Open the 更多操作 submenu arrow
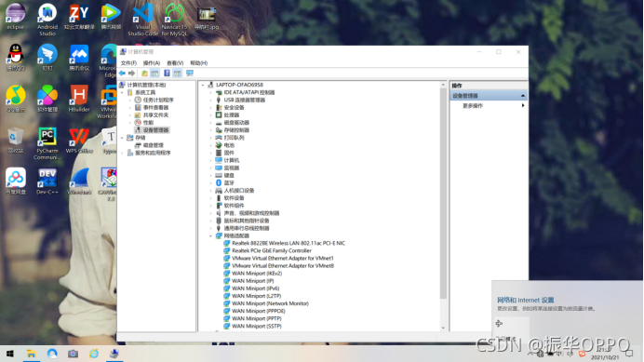 pos(523,105)
